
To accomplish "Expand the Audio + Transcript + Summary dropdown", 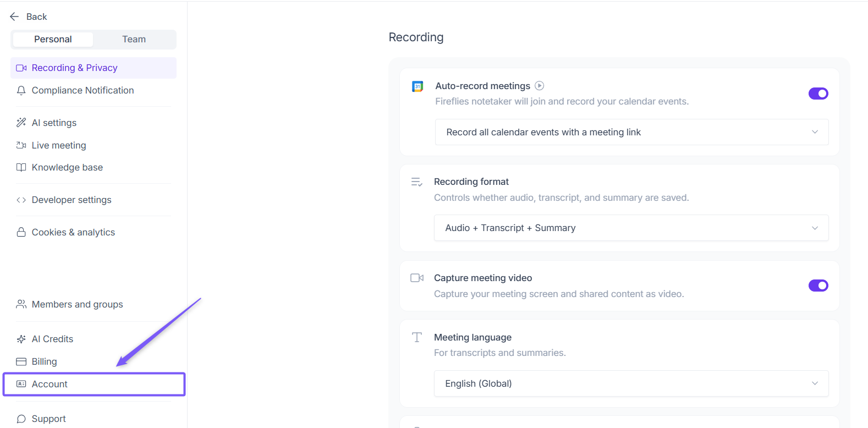I will pyautogui.click(x=631, y=228).
